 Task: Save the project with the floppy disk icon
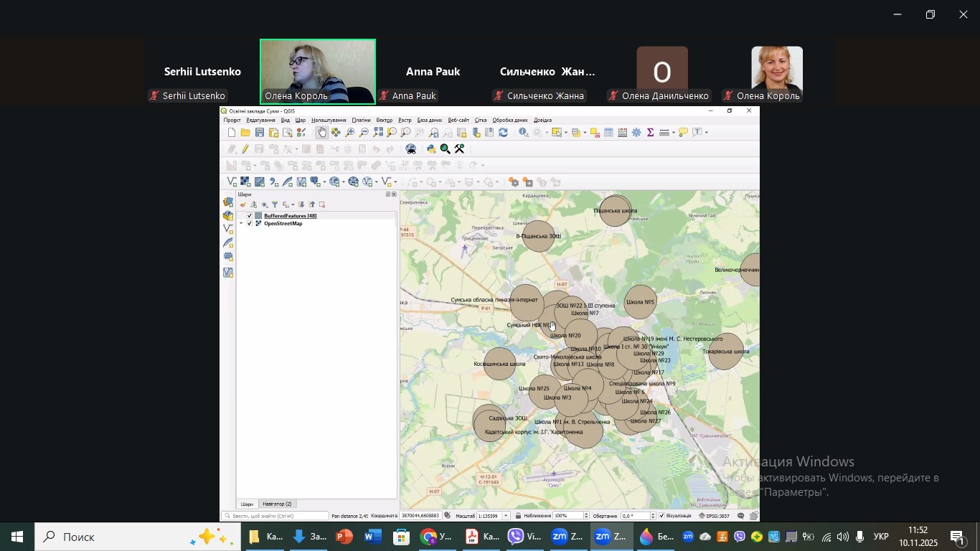pos(260,133)
